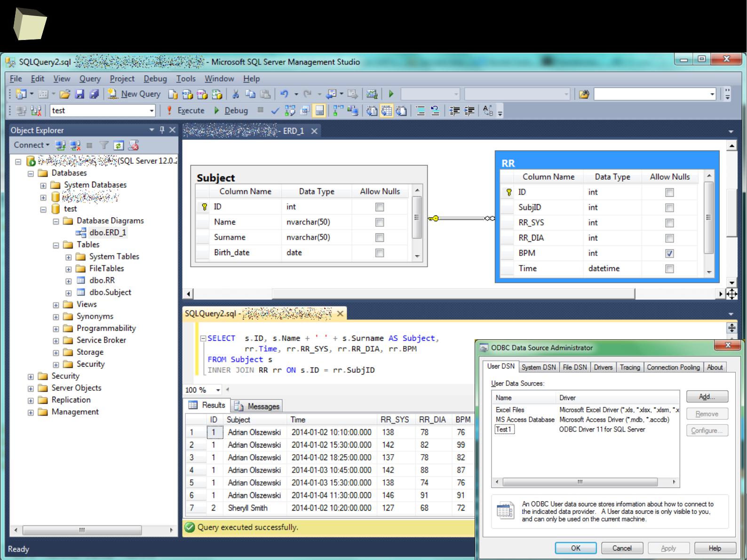This screenshot has height=560, width=747.
Task: Click the Results to Grid icon
Action: click(x=387, y=111)
